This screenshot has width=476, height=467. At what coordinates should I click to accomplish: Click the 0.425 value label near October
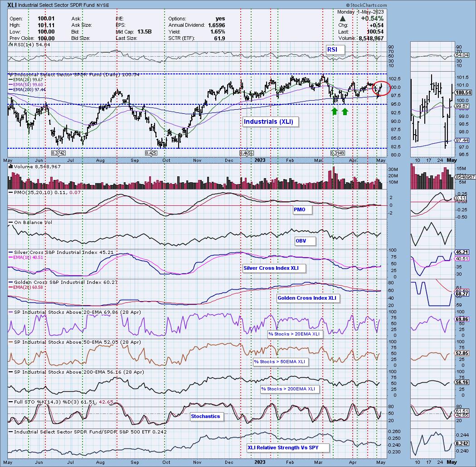click(x=151, y=153)
